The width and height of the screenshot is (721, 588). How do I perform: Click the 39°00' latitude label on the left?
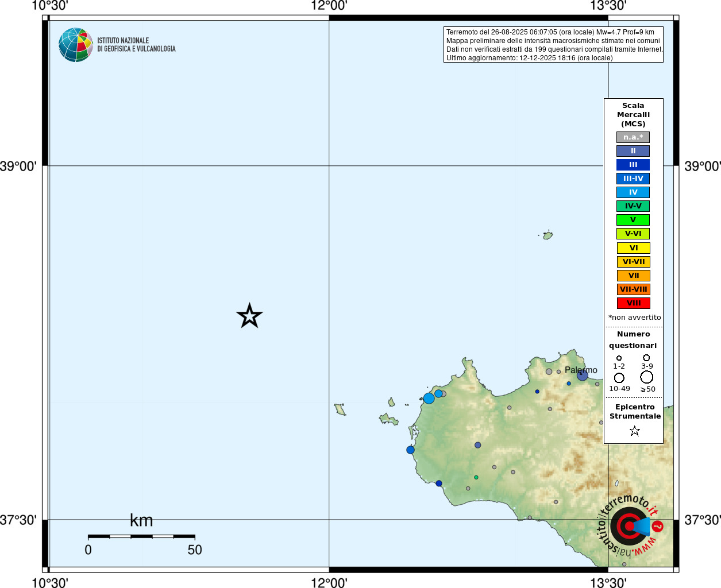18,167
